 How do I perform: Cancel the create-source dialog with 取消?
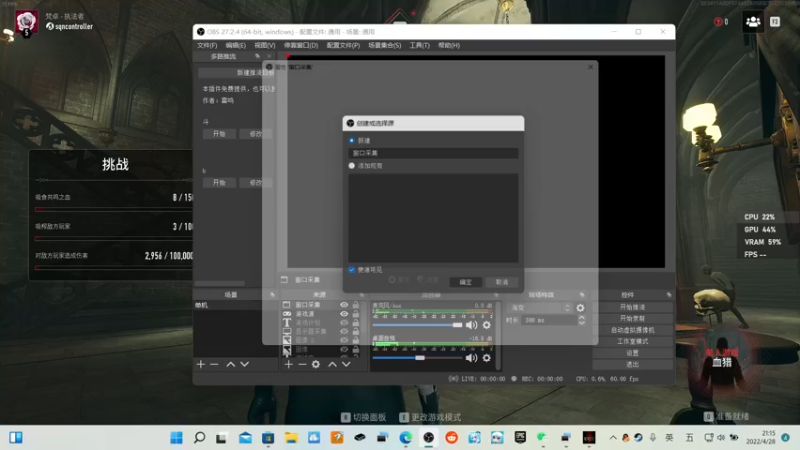502,282
